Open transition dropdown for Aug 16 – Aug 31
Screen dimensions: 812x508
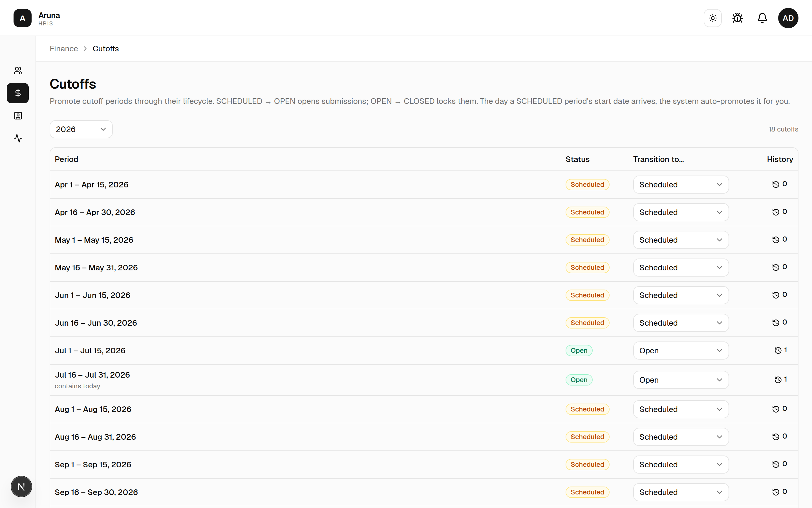(x=681, y=437)
